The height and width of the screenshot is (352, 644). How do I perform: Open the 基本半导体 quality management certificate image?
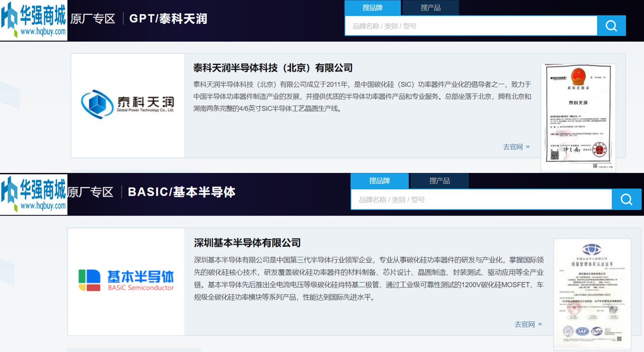pos(592,294)
